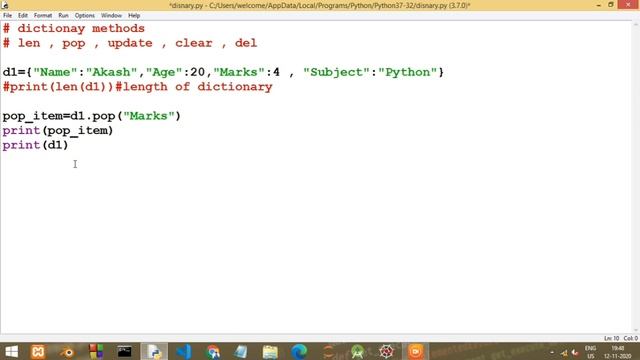The width and height of the screenshot is (640, 360).
Task: Open Android Studio from the taskbar
Action: tap(358, 351)
